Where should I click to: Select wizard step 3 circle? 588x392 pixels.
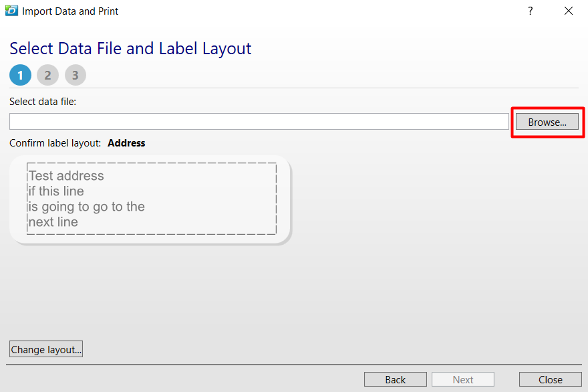pos(75,75)
